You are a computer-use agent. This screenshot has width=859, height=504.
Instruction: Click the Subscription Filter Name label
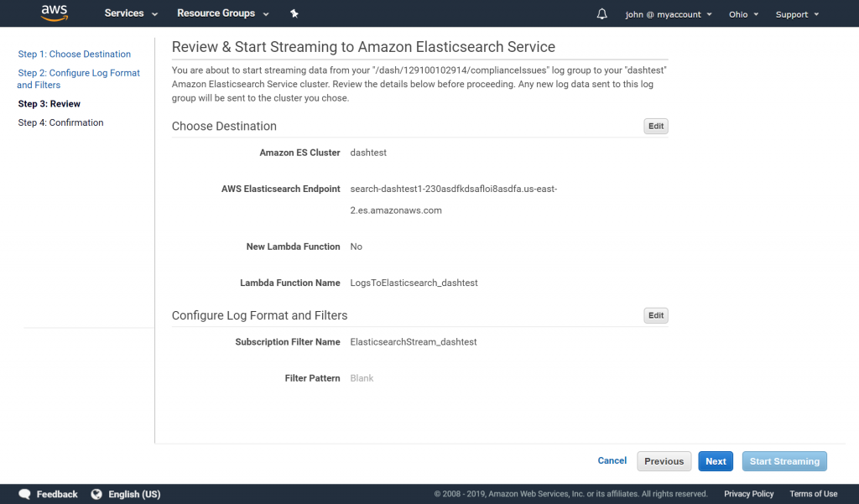click(288, 342)
